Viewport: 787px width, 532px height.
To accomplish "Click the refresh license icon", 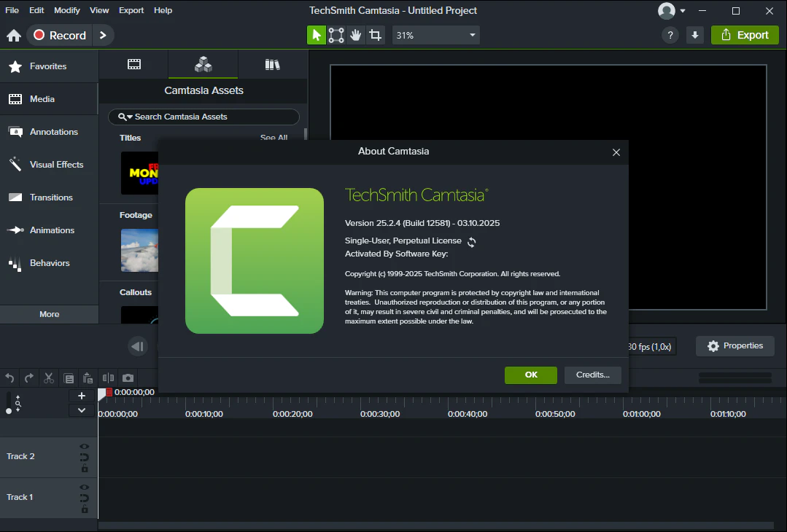I will [x=471, y=242].
